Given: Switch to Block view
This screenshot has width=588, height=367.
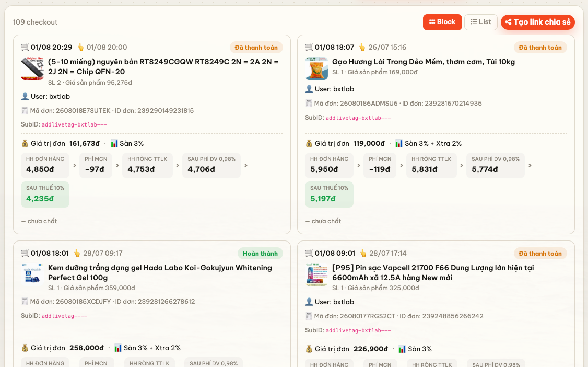Looking at the screenshot, I should [x=442, y=22].
